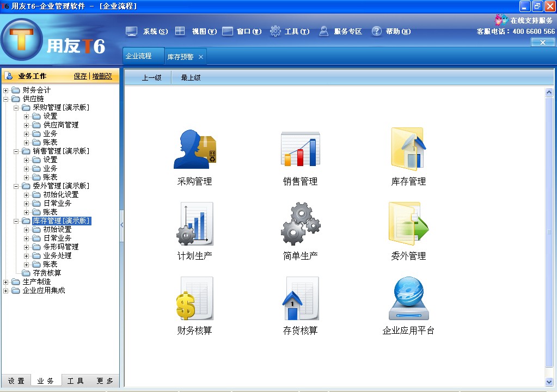Screen dimensions: 557x392
Task: Click the 系统 monitor icon in menu bar
Action: click(131, 32)
